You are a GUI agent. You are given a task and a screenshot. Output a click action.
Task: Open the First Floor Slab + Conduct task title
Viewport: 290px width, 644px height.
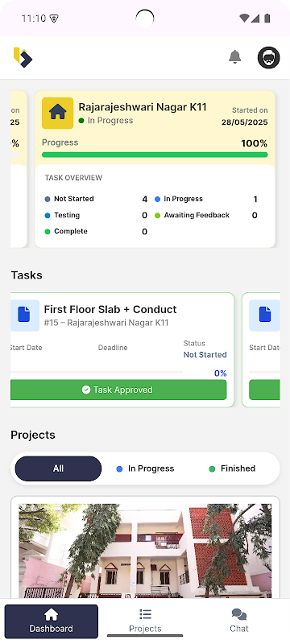(x=110, y=309)
